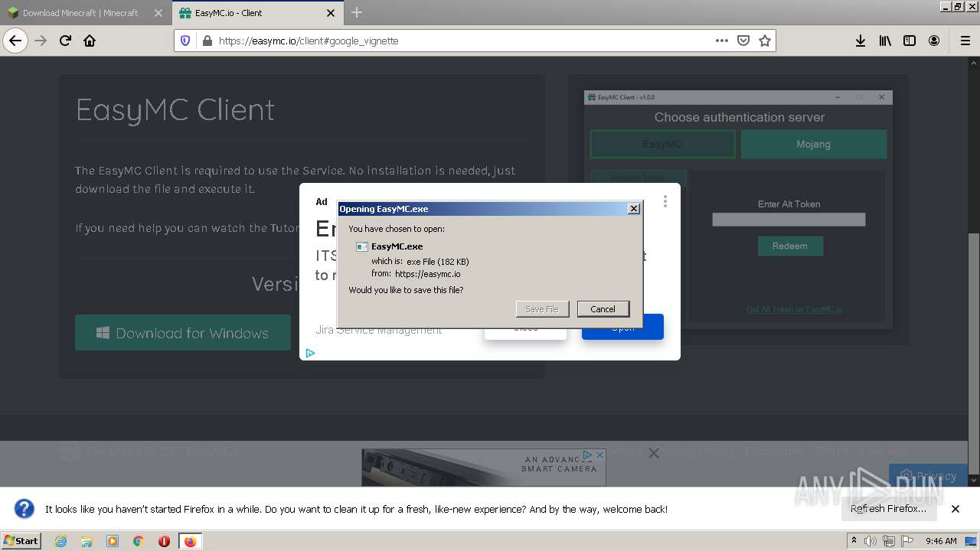Open the ad options three-dot menu
Viewport: 980px width, 551px height.
665,201
